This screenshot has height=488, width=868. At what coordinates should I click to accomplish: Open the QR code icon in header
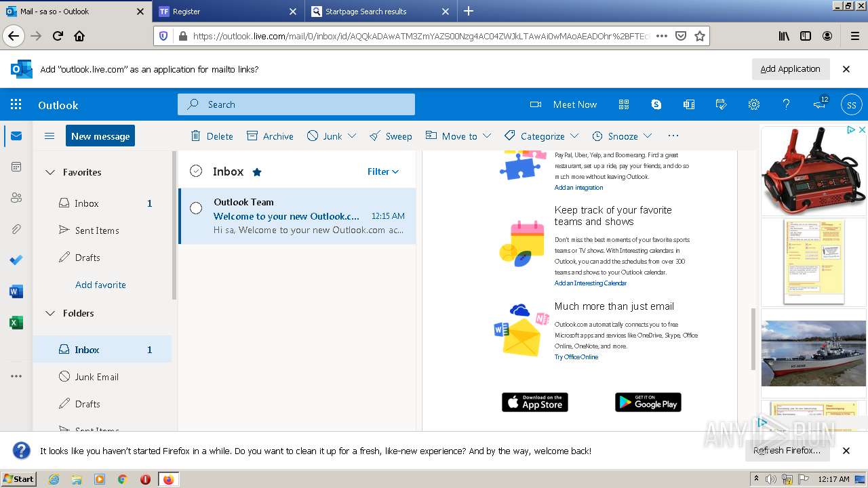(624, 104)
